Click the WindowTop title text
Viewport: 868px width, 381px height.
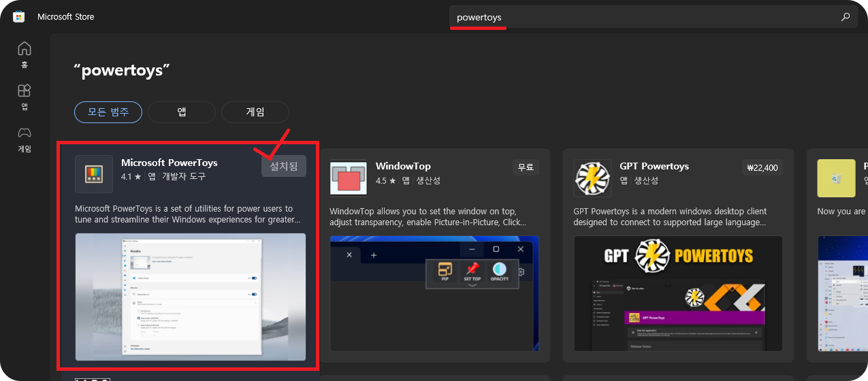[x=403, y=166]
